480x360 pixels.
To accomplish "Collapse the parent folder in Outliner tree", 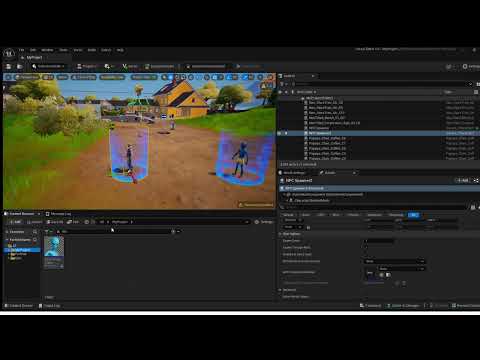I will [x=302, y=98].
